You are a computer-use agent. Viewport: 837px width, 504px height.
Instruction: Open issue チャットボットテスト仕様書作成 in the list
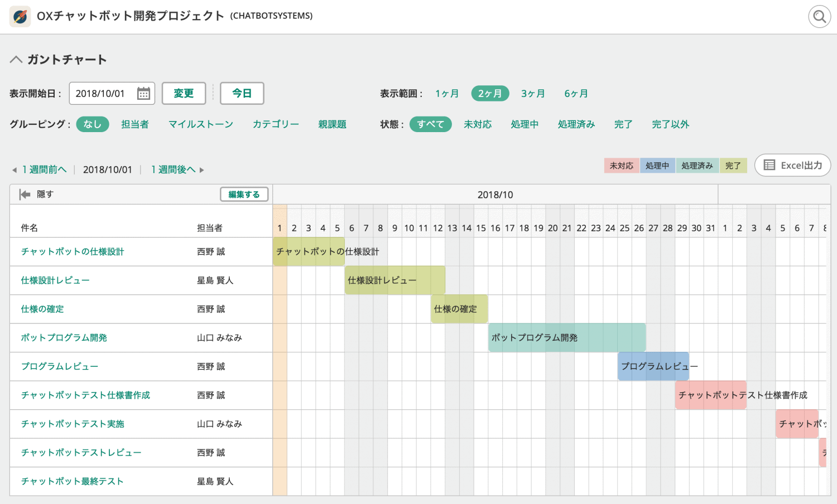85,395
